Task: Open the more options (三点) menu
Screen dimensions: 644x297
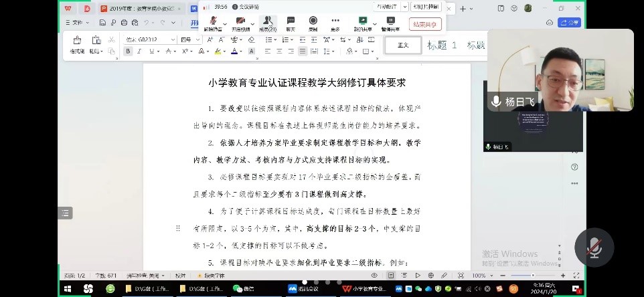Action: point(335,23)
